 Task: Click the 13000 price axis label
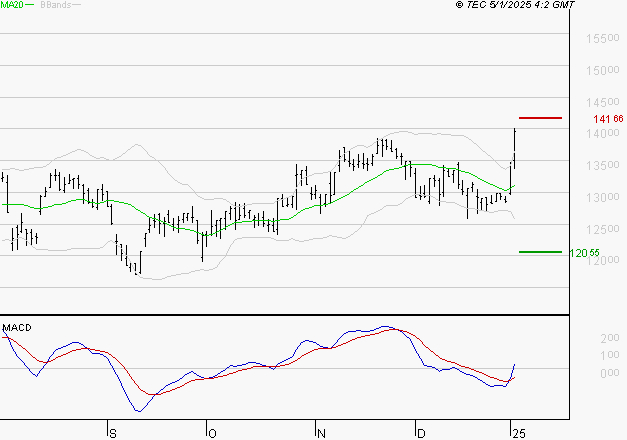[603, 197]
